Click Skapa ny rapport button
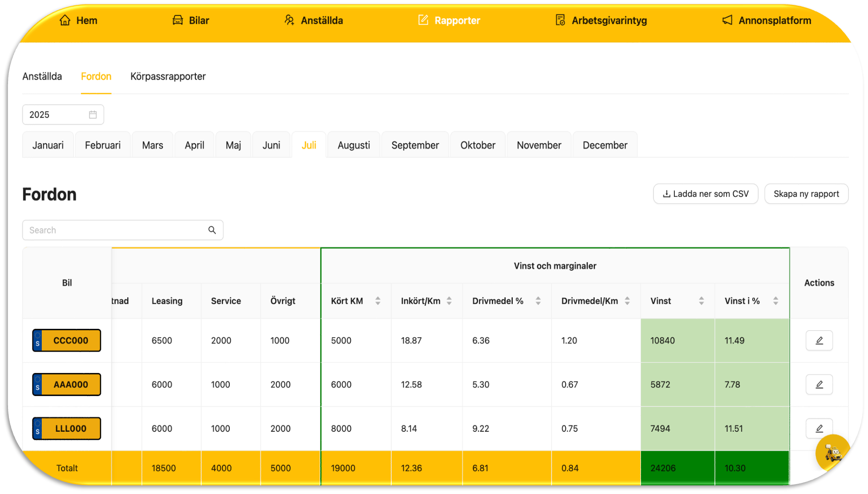This screenshot has width=868, height=494. tap(806, 194)
